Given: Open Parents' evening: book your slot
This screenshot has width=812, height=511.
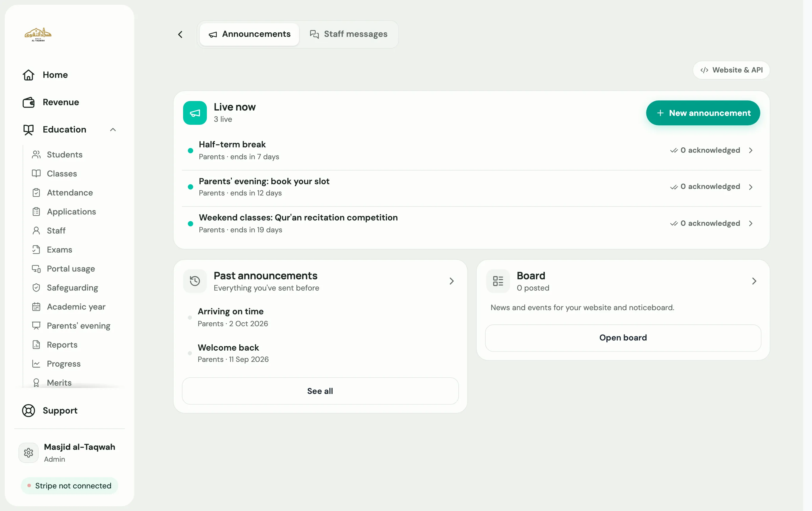Looking at the screenshot, I should tap(471, 187).
